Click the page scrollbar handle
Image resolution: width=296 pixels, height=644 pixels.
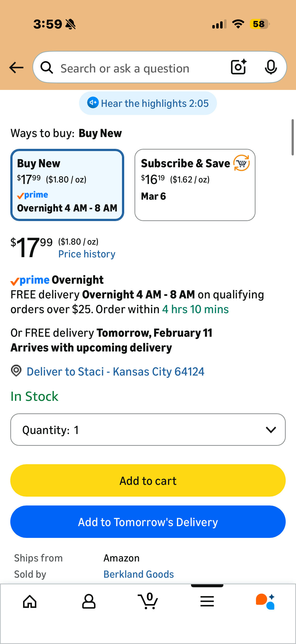tap(293, 138)
